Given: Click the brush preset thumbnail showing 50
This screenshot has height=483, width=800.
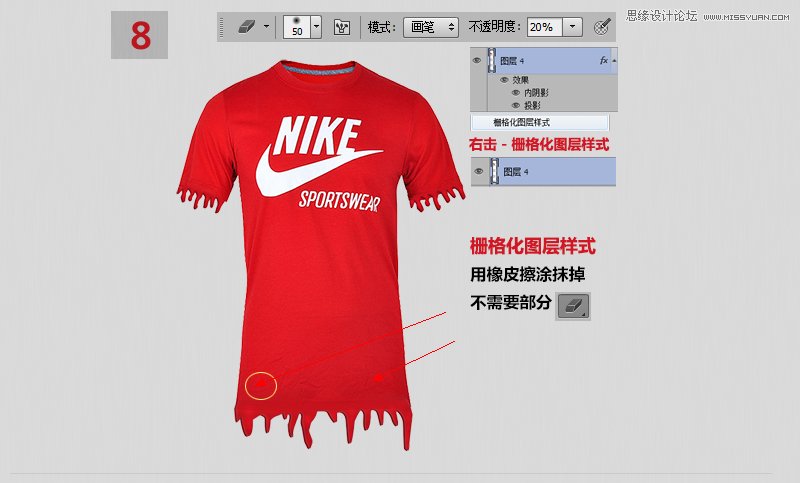Looking at the screenshot, I should [x=296, y=27].
